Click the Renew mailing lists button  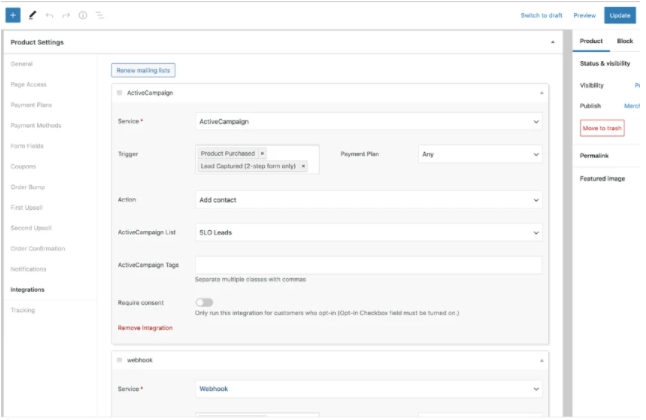pyautogui.click(x=144, y=70)
